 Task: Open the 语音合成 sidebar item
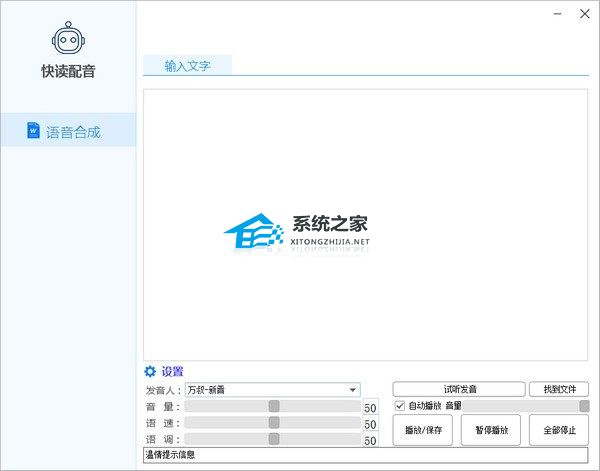pyautogui.click(x=68, y=130)
